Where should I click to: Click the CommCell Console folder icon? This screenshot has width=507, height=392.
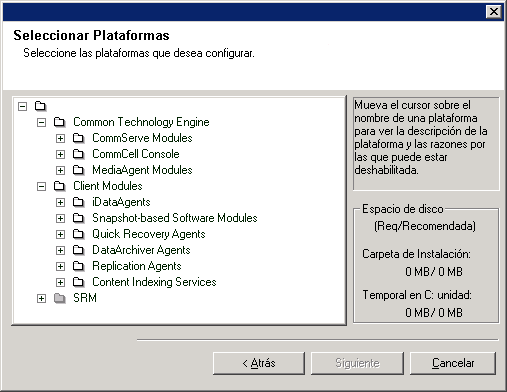78,154
